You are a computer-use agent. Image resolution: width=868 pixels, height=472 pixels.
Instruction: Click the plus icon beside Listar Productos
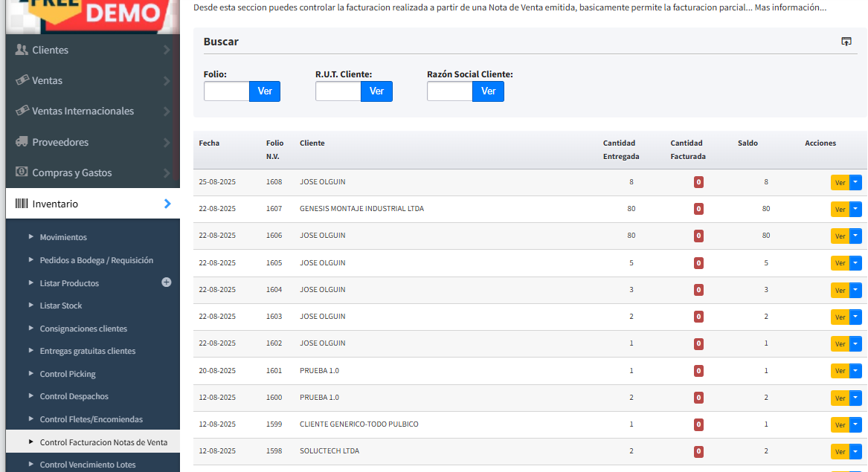tap(166, 282)
